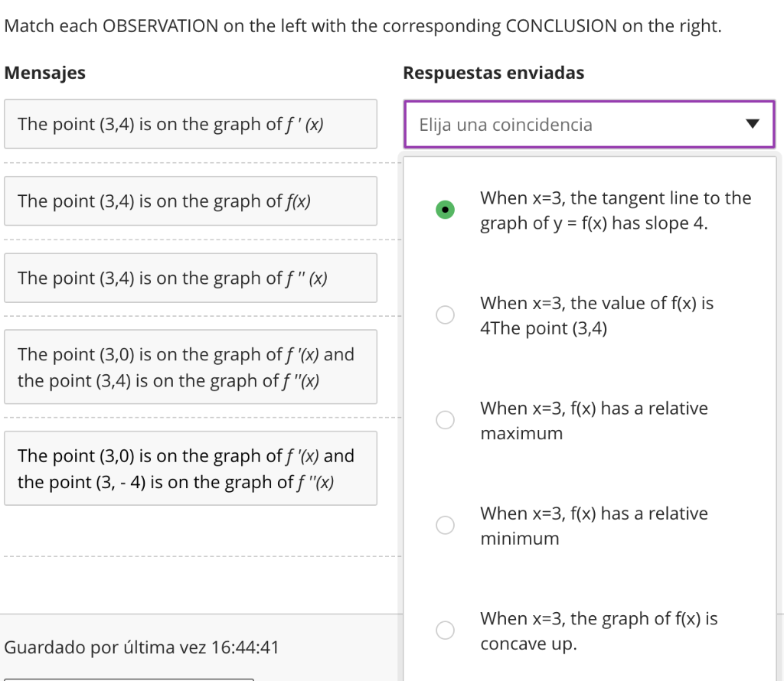Select the relative minimum conclusion
Image resolution: width=784 pixels, height=681 pixels.
[445, 525]
